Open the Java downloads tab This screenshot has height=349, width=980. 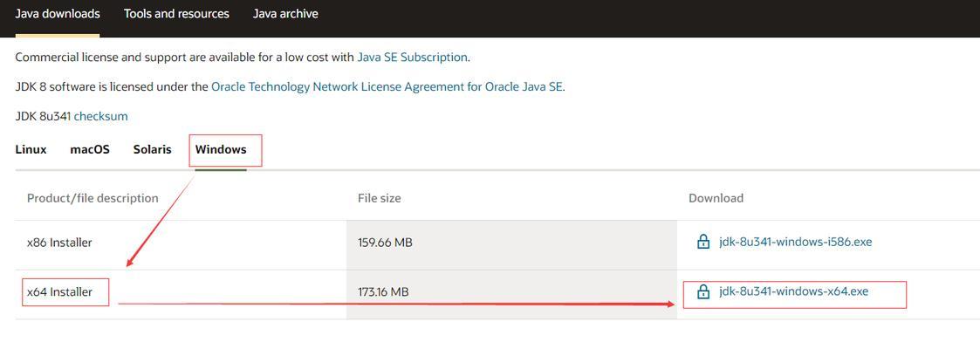58,14
